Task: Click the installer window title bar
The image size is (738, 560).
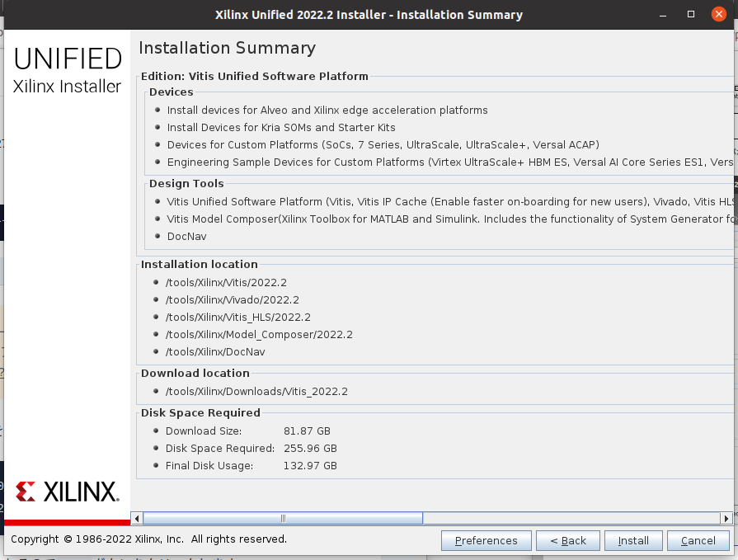Action: 369,14
